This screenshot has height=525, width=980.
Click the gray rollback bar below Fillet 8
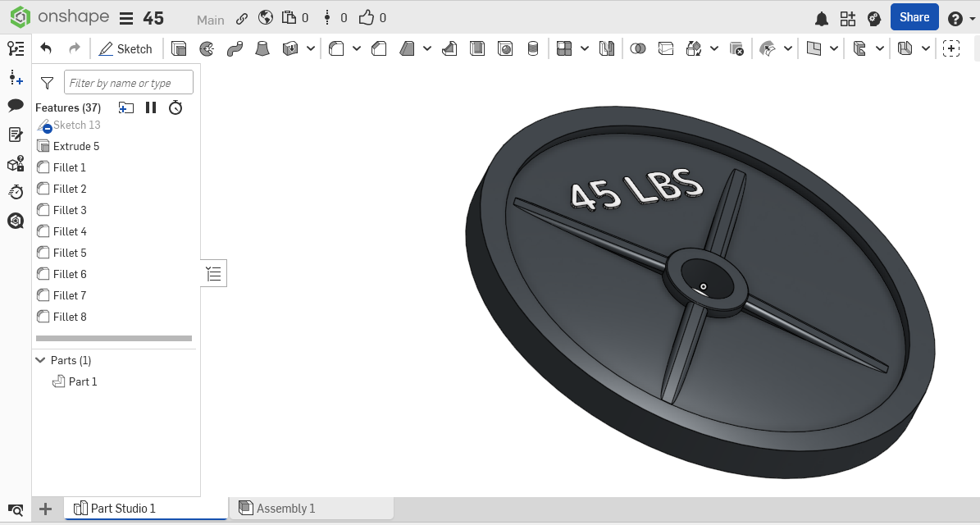click(114, 338)
